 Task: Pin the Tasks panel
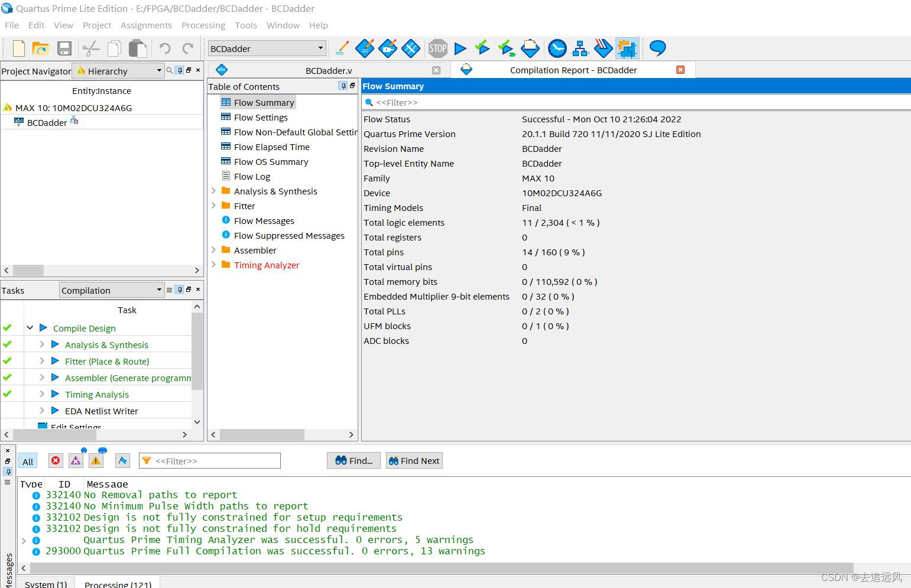pyautogui.click(x=180, y=290)
